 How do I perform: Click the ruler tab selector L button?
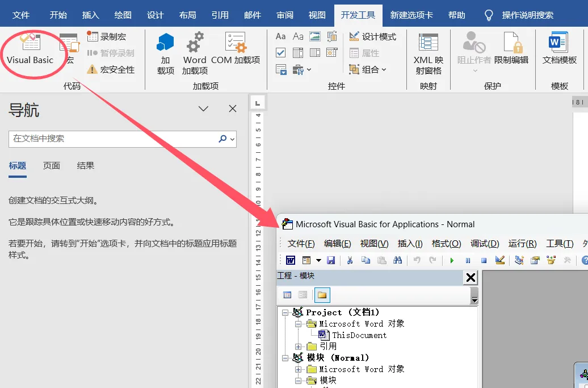[258, 103]
